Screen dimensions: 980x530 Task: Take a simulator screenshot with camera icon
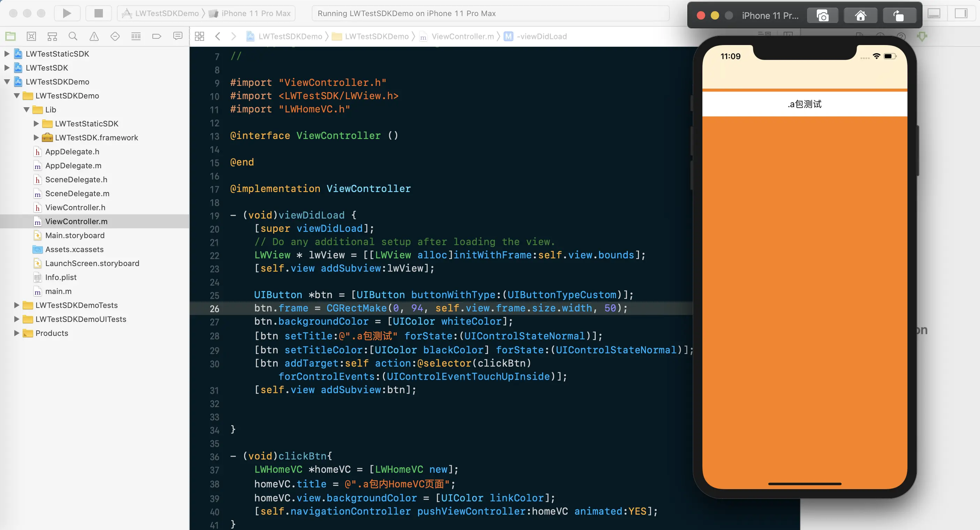[x=822, y=16]
